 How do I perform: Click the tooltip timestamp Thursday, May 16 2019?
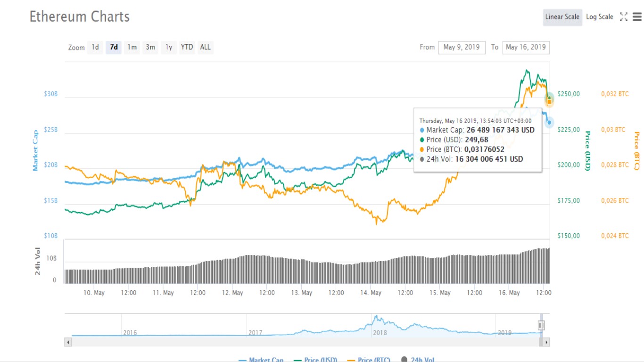pyautogui.click(x=475, y=121)
